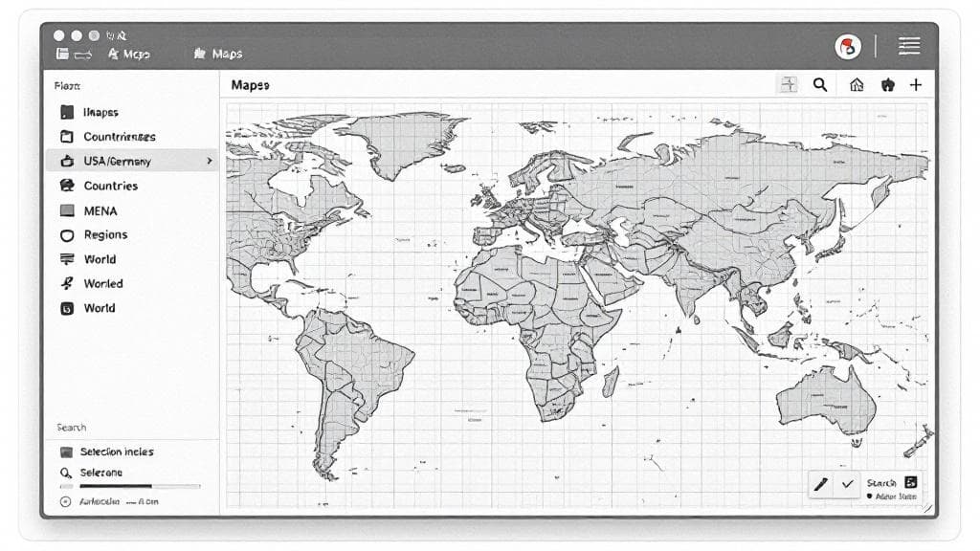Expand the Search section in the sidebar
Screen dimensions: 980x551
click(71, 428)
